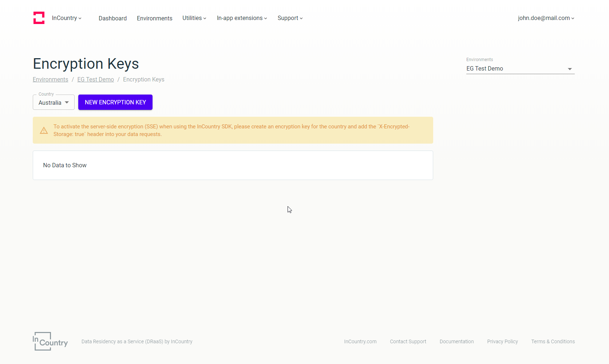
Task: Open the Country dropdown showing Australia
Action: (x=53, y=102)
